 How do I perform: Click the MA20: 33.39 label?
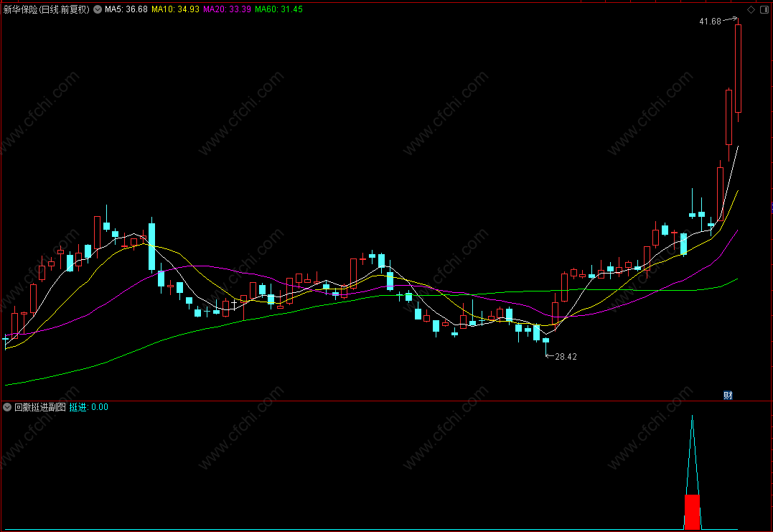(x=228, y=9)
